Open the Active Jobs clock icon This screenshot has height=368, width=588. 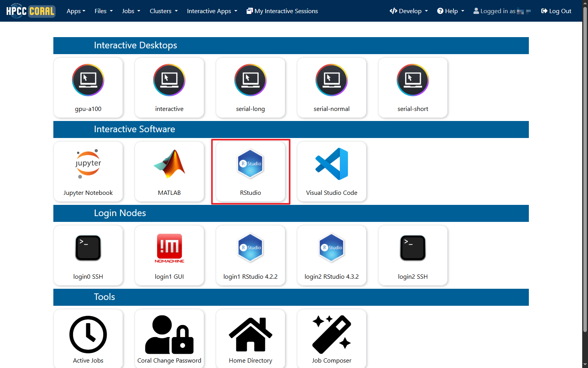[x=88, y=335]
